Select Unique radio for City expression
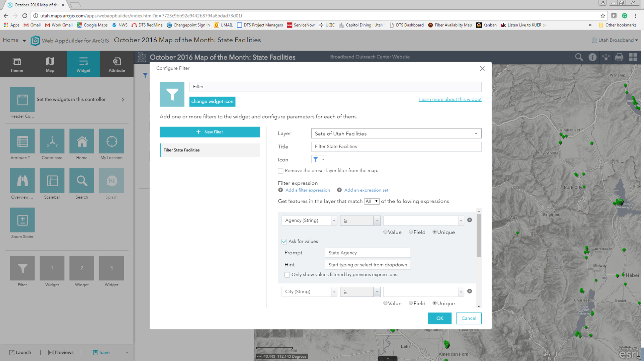Screen dimensions: 644x361 pos(434,303)
